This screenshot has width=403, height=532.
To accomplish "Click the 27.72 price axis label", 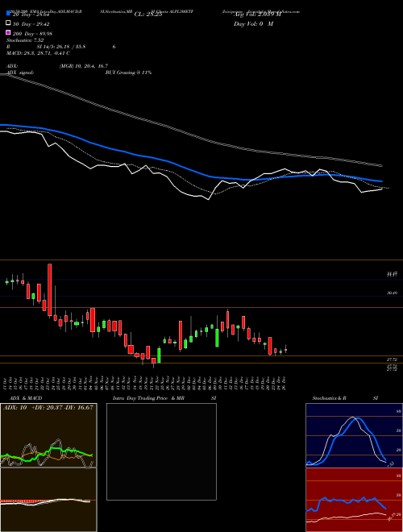I will coord(393,360).
